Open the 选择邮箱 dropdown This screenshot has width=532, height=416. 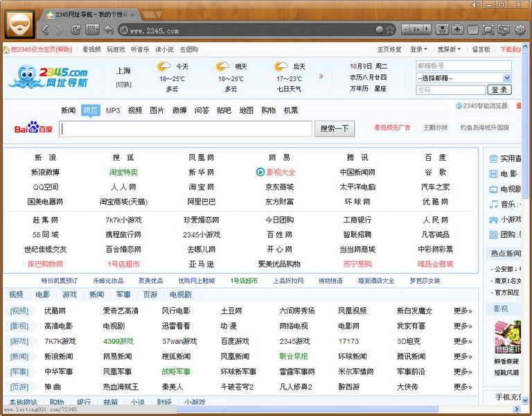(x=463, y=78)
